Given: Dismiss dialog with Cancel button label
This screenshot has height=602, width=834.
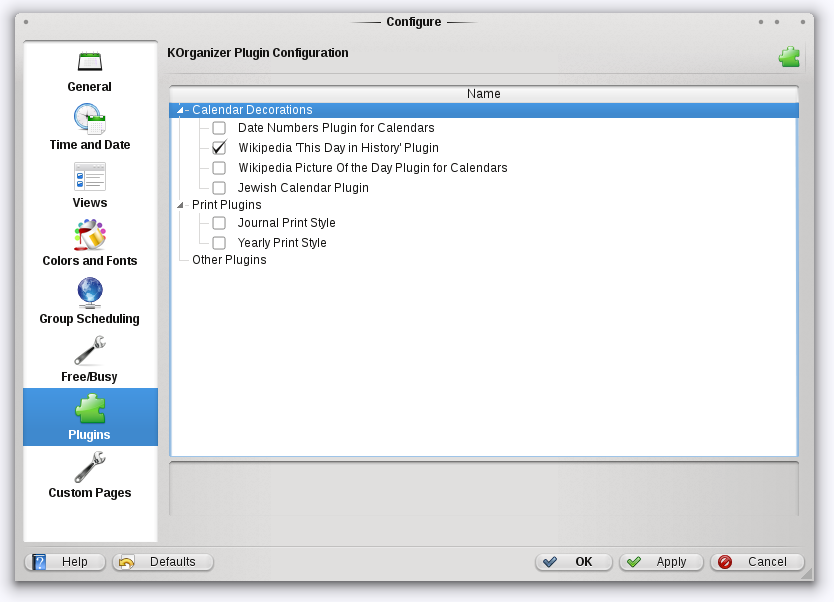Looking at the screenshot, I should pyautogui.click(x=767, y=562).
